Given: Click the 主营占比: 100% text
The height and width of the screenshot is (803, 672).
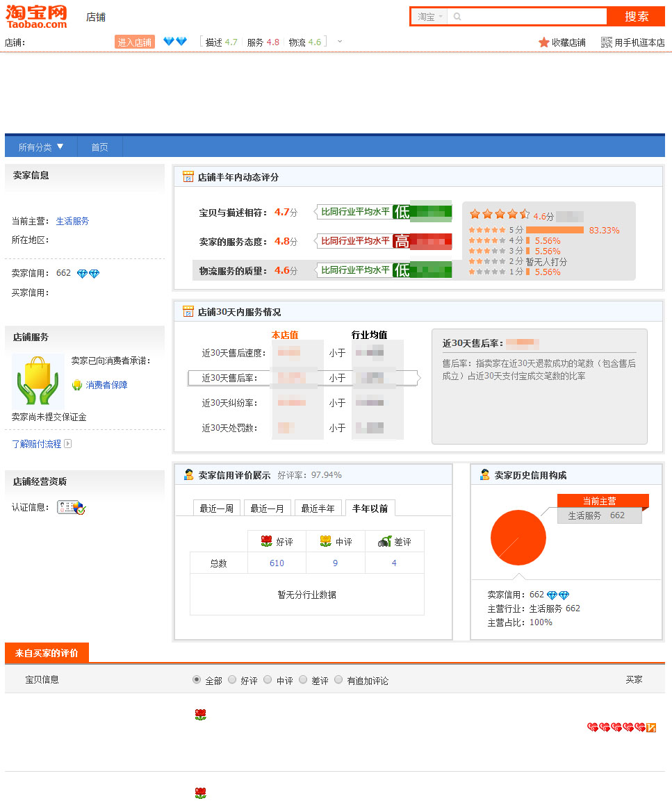Looking at the screenshot, I should pos(519,622).
